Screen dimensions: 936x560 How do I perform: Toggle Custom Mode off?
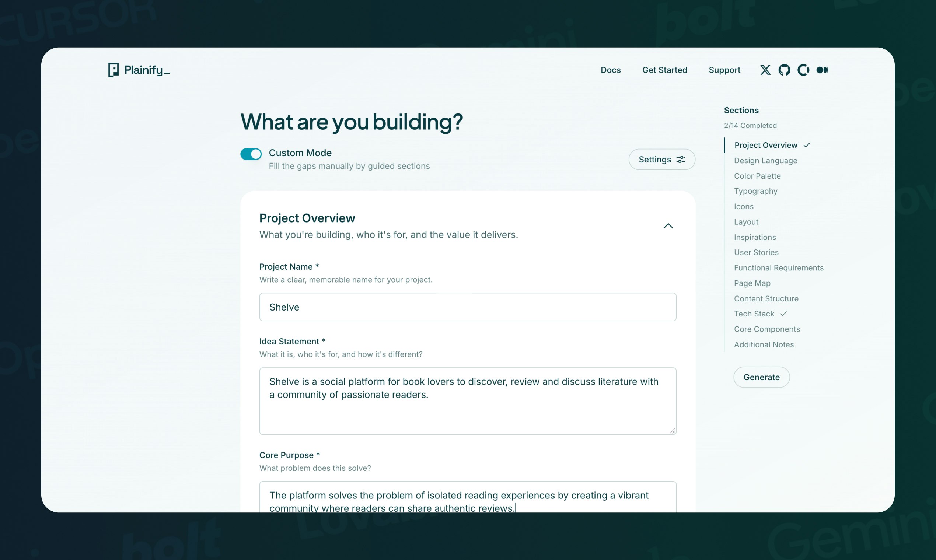pos(251,154)
